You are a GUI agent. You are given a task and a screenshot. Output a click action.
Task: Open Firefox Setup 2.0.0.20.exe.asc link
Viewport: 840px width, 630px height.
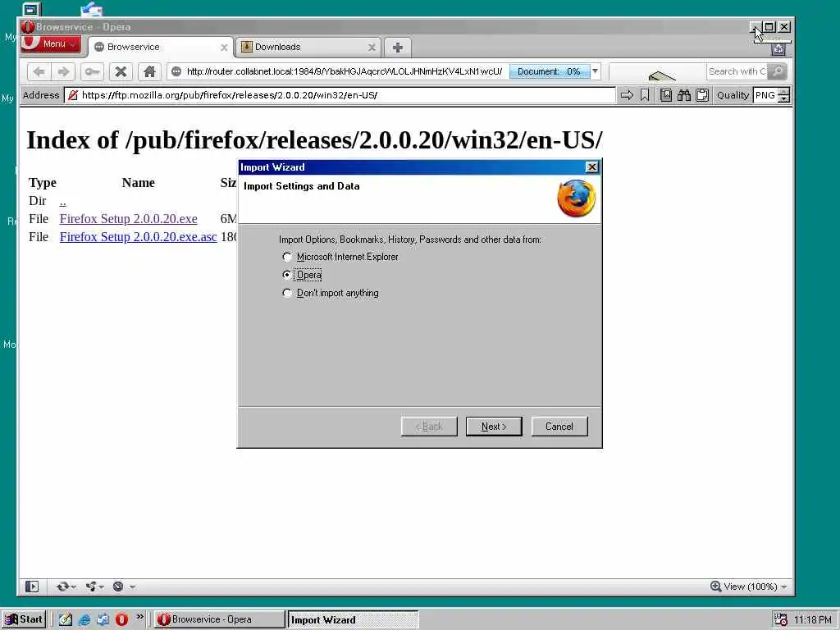(138, 237)
